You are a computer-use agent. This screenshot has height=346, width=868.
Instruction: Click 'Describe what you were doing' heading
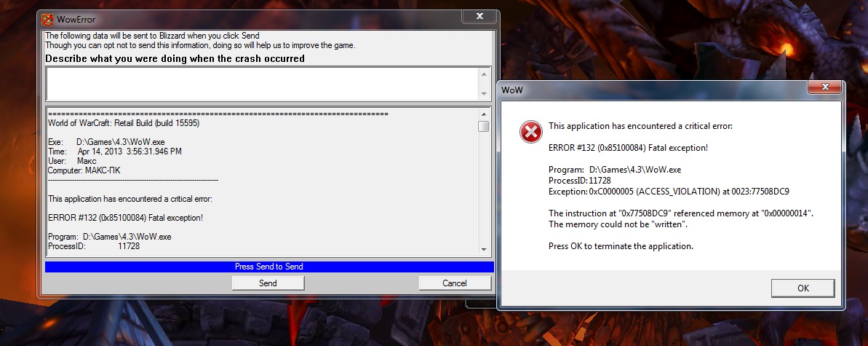click(175, 59)
